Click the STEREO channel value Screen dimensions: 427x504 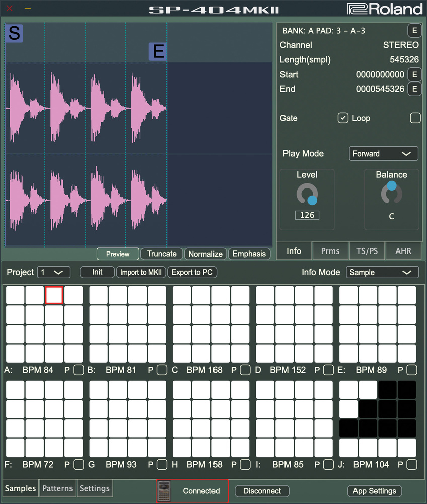click(401, 45)
